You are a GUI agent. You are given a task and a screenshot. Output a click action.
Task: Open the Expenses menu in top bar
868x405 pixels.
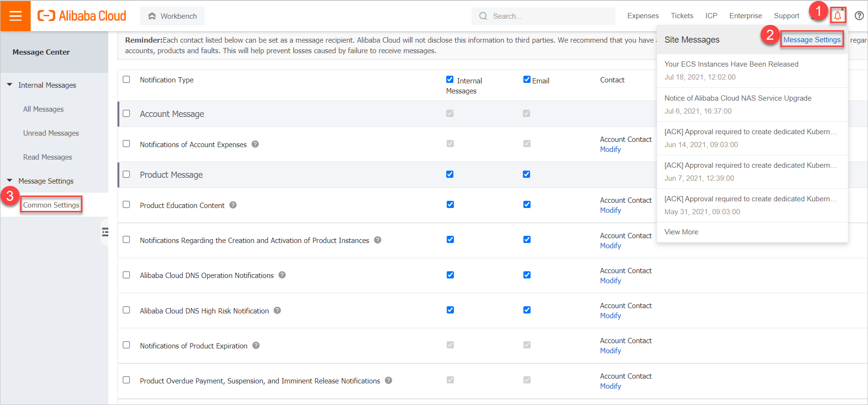coord(643,16)
